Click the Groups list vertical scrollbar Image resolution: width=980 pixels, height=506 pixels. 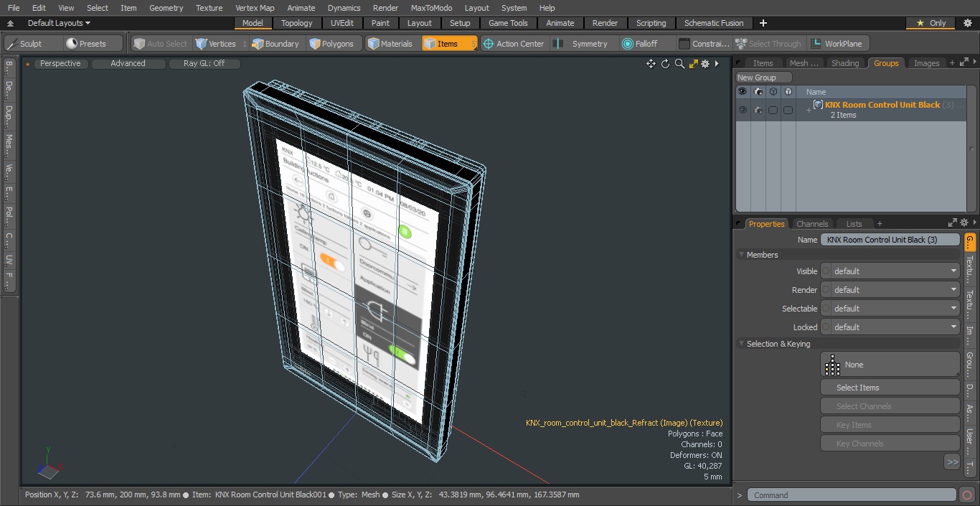970,149
